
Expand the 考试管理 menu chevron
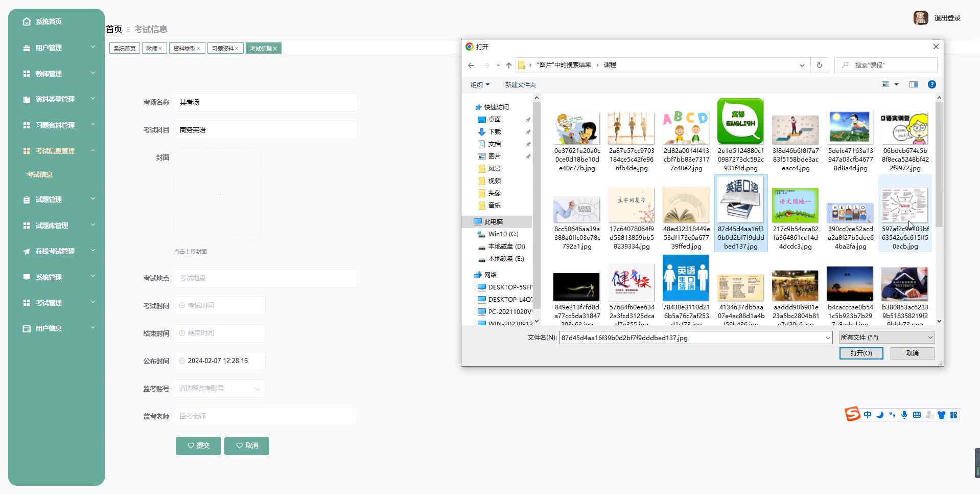click(93, 302)
